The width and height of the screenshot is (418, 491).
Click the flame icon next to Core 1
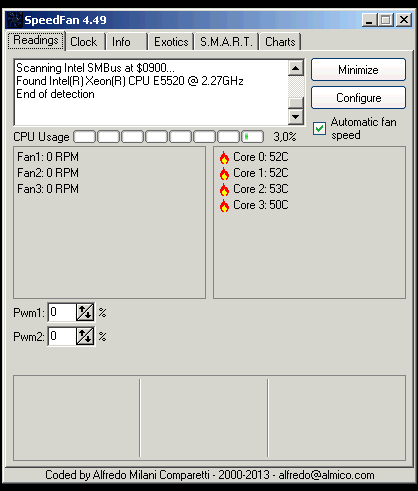(x=224, y=173)
